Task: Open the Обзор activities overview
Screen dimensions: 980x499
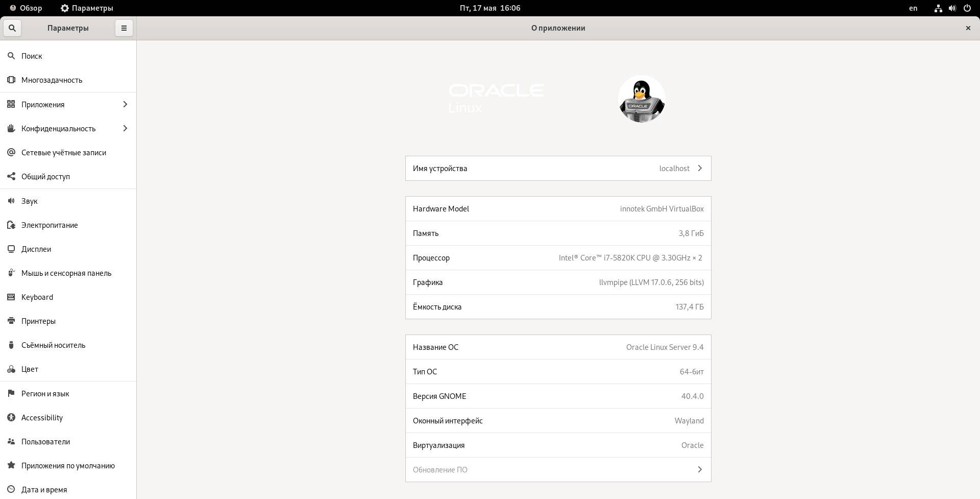Action: click(26, 8)
